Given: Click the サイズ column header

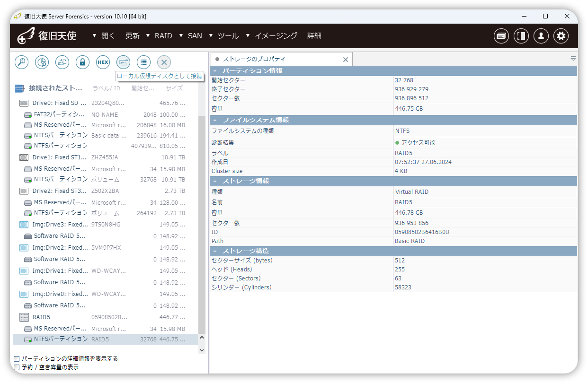Looking at the screenshot, I should tap(174, 88).
